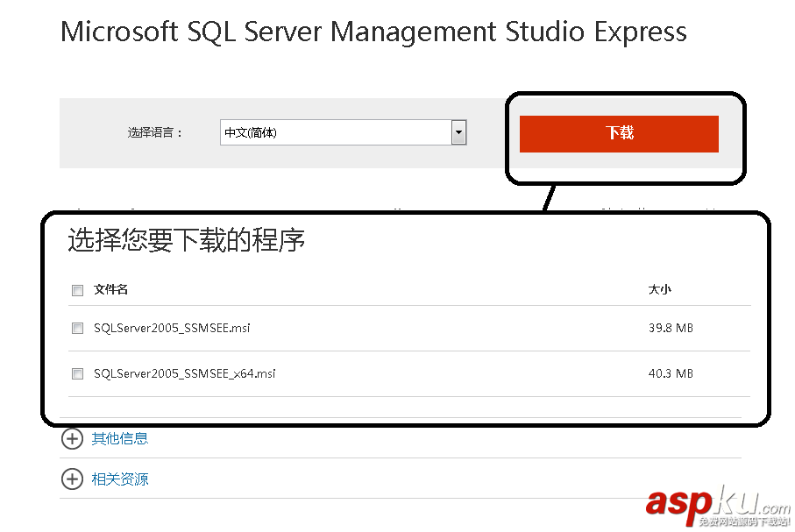Click the 40.3 MB size value

[671, 374]
